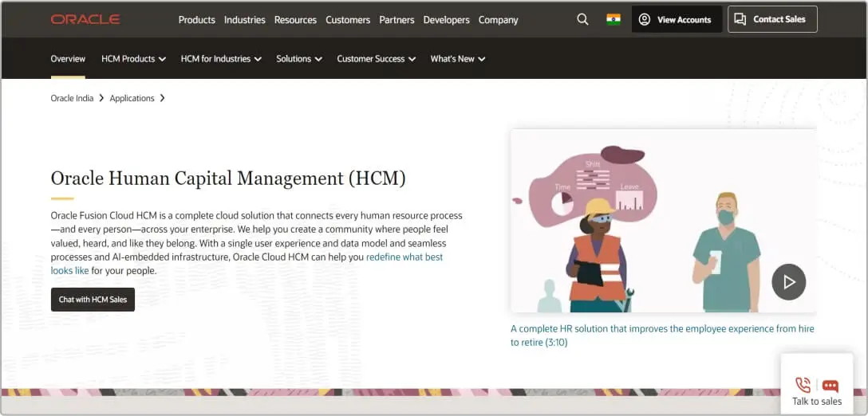Click the chevron after Oracle India breadcrumb
This screenshot has height=416, width=868.
[101, 98]
